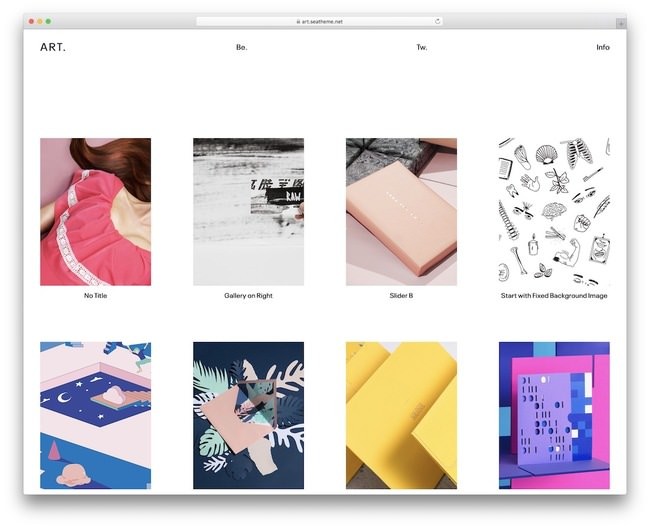Open the pink dress portfolio thumbnail

(x=95, y=212)
